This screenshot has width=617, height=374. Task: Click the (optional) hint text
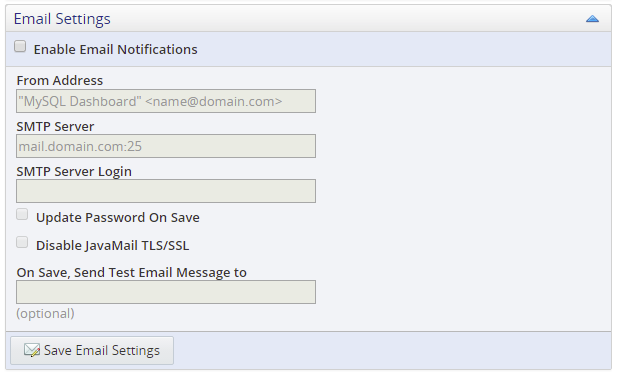[x=45, y=314]
